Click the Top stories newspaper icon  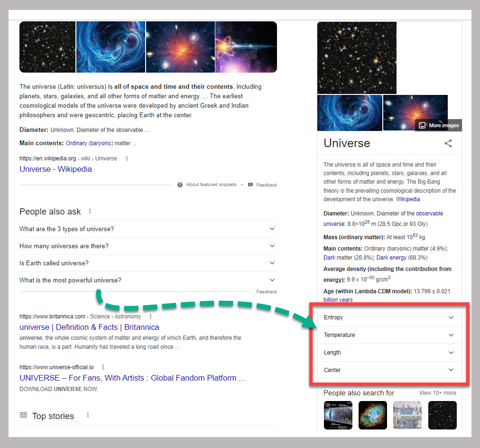coord(24,415)
